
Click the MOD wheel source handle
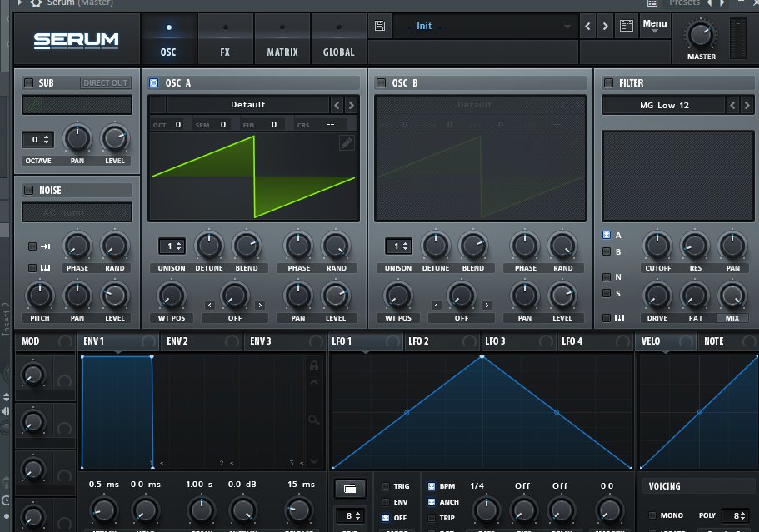[x=65, y=341]
